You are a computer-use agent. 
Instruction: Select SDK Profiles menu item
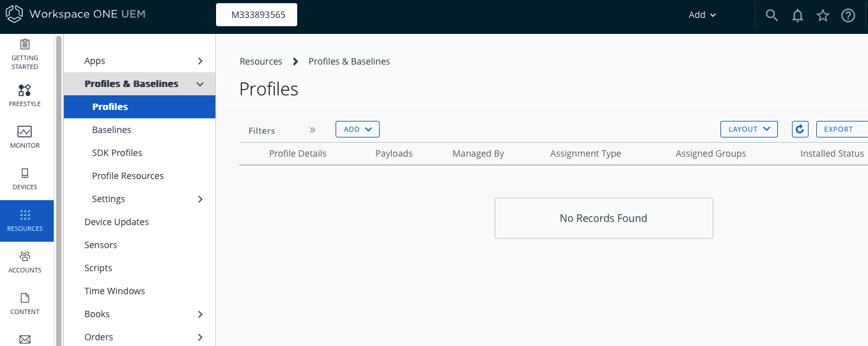(117, 153)
